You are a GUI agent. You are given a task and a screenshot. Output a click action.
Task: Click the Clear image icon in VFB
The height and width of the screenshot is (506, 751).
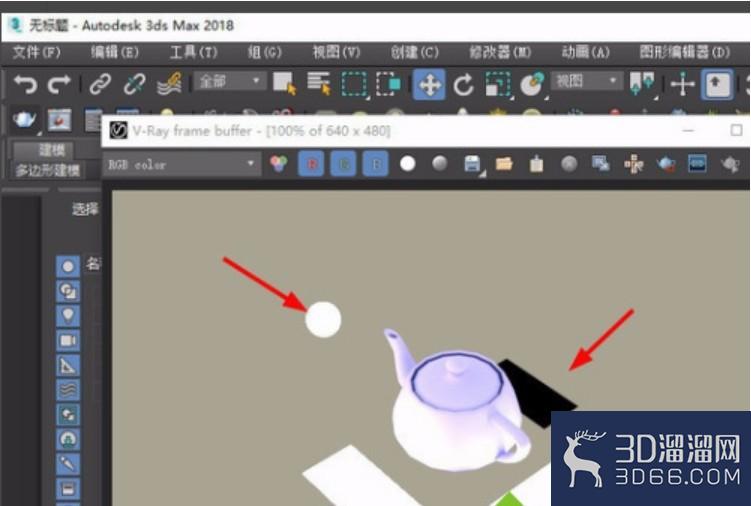tap(536, 164)
